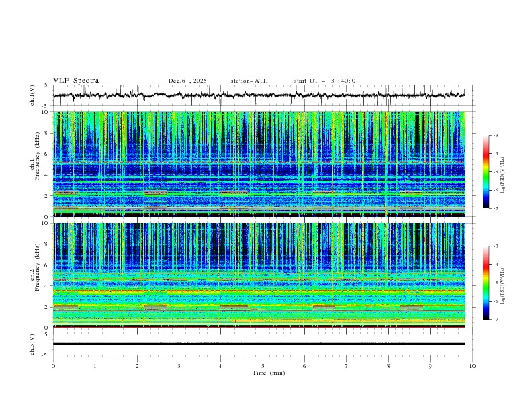This screenshot has height=411, width=532.
Task: Select the Dec.6, 2025 date label
Action: tap(187, 81)
